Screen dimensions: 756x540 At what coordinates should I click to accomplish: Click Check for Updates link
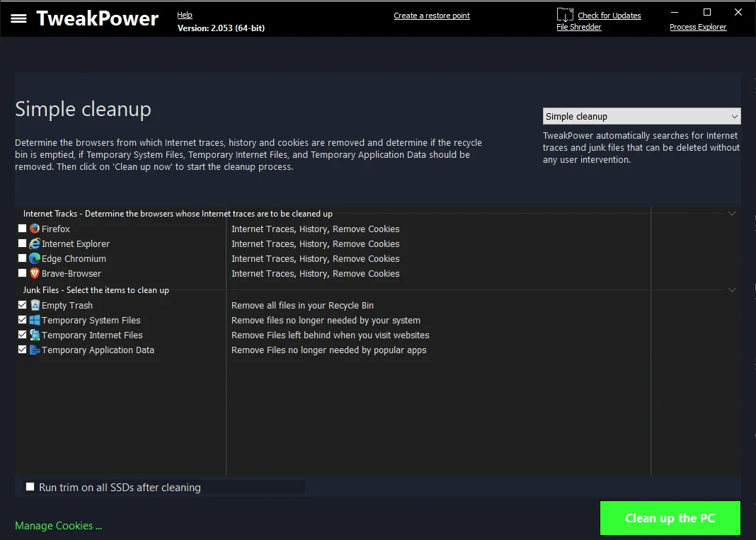point(609,16)
